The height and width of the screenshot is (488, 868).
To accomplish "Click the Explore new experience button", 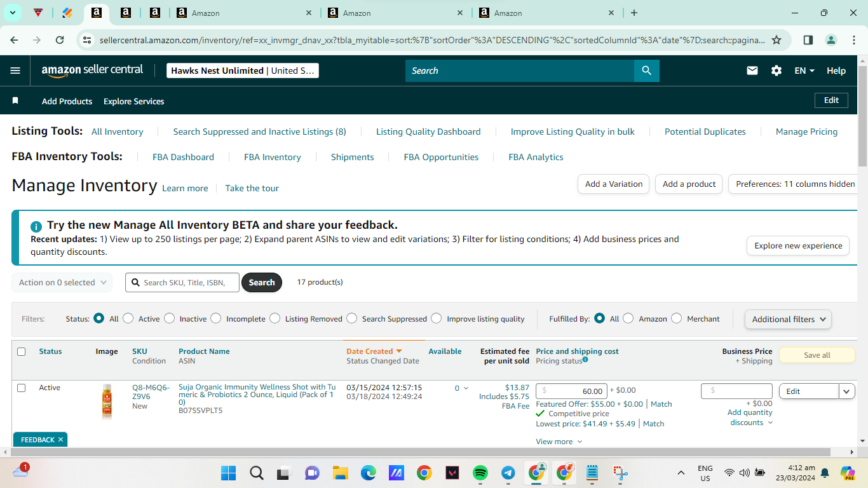I will [798, 246].
